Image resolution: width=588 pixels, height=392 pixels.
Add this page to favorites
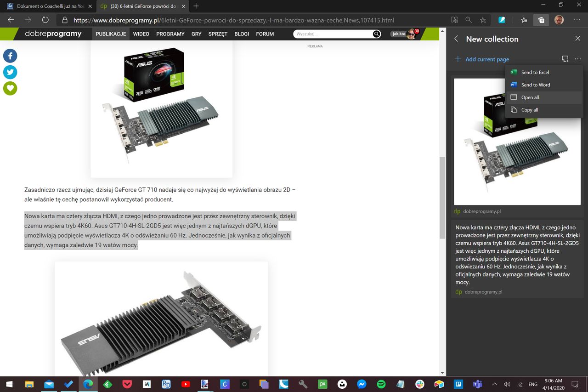(x=483, y=20)
